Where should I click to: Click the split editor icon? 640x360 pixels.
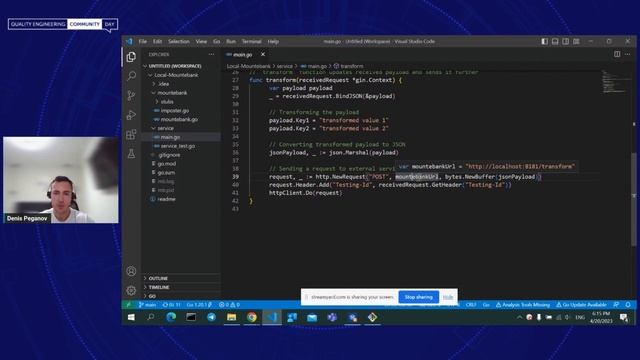click(x=617, y=54)
